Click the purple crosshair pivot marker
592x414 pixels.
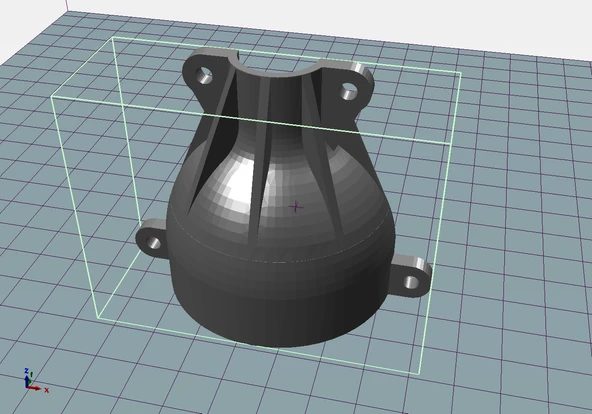296,206
